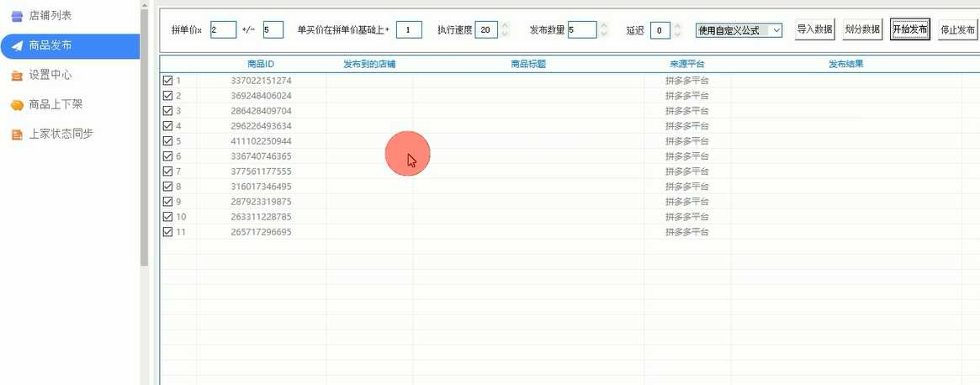Click the 店铺列表 store icon in sidebar
Viewport: 980px width, 385px height.
(x=17, y=16)
